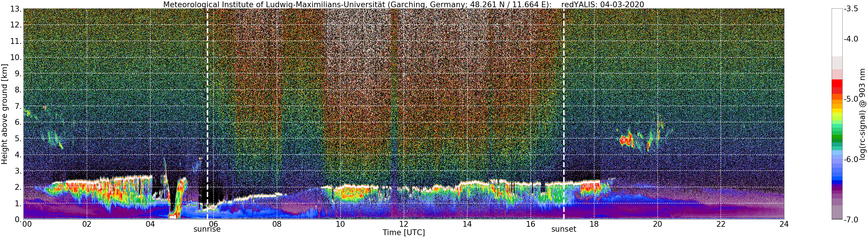Click the white top section of the colorbar
The width and height of the screenshot is (868, 238).
click(837, 32)
